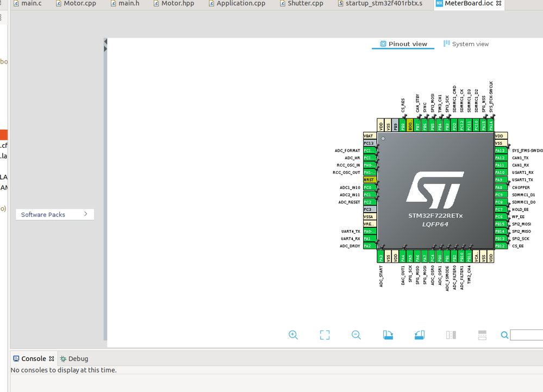Select the Debug view tab
Image resolution: width=543 pixels, height=392 pixels.
[x=74, y=359]
